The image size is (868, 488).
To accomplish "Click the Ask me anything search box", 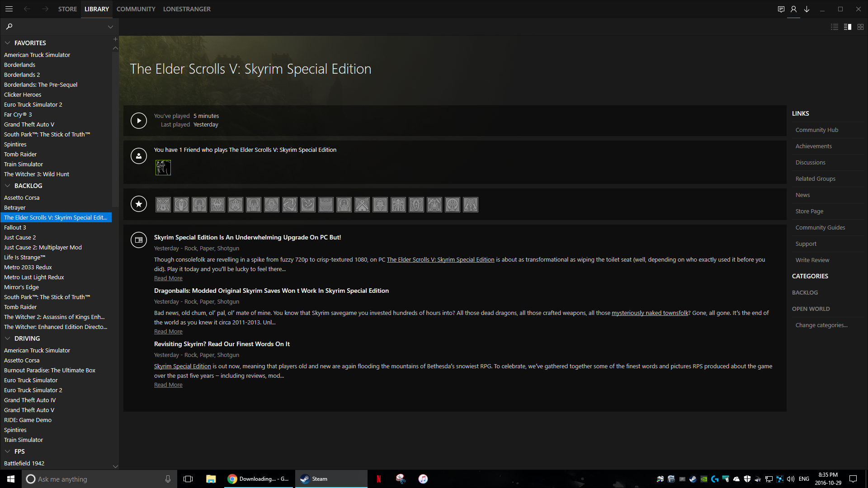I will tap(99, 479).
